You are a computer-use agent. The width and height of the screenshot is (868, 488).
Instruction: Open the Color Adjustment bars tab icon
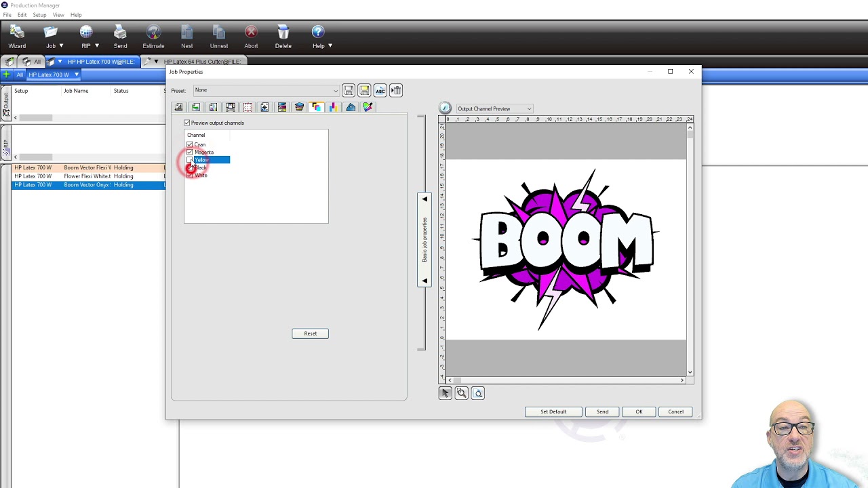281,107
